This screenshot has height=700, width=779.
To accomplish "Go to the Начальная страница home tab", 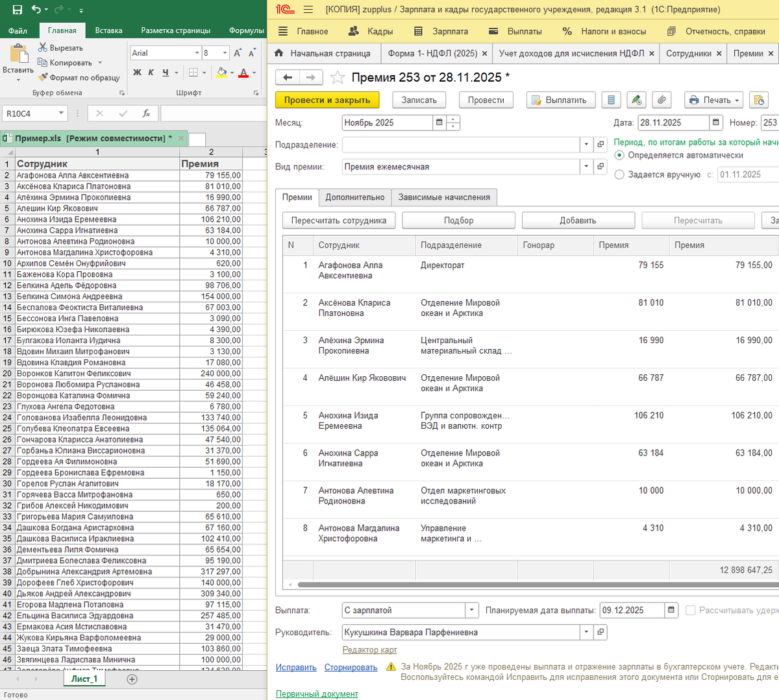I will (323, 53).
